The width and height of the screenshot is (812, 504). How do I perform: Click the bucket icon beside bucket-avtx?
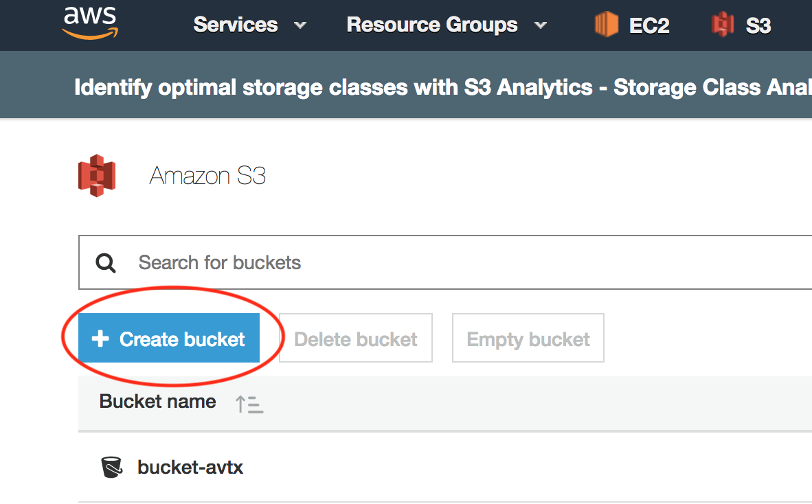tap(111, 468)
